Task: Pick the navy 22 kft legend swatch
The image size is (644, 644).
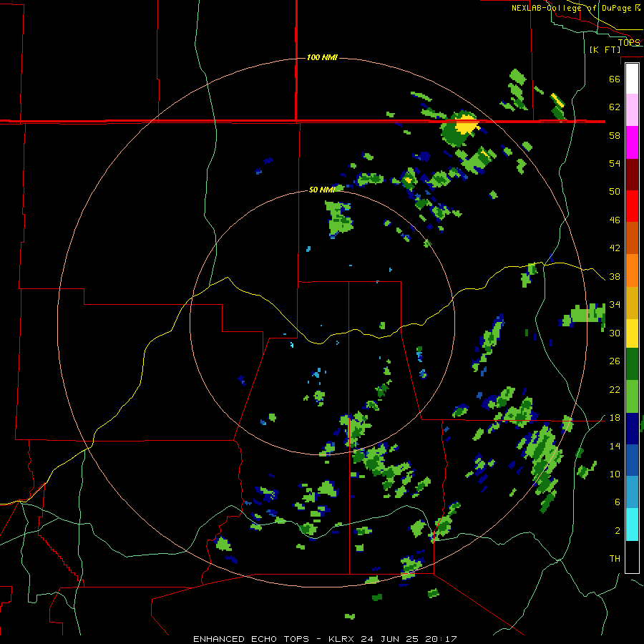Action: (632, 429)
